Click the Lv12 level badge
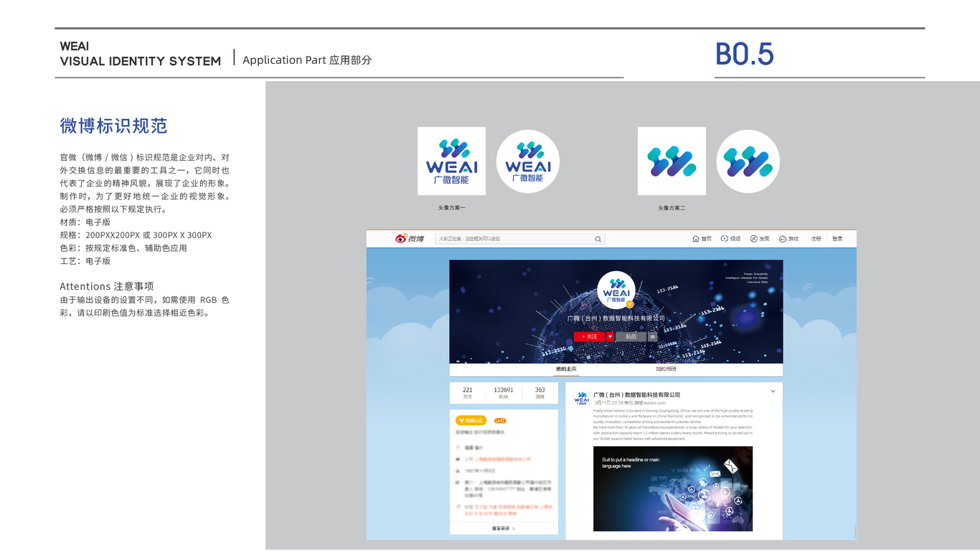Viewport: 980px width, 551px height. (500, 420)
